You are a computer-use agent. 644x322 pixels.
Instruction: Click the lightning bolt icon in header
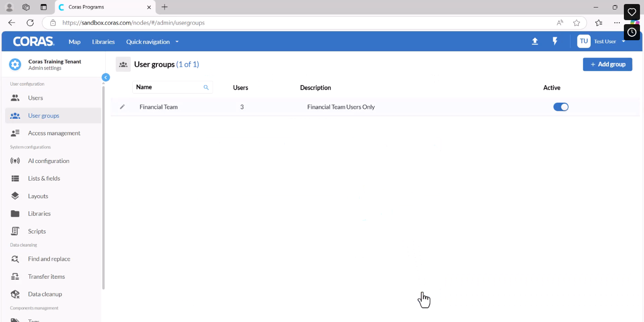click(555, 41)
